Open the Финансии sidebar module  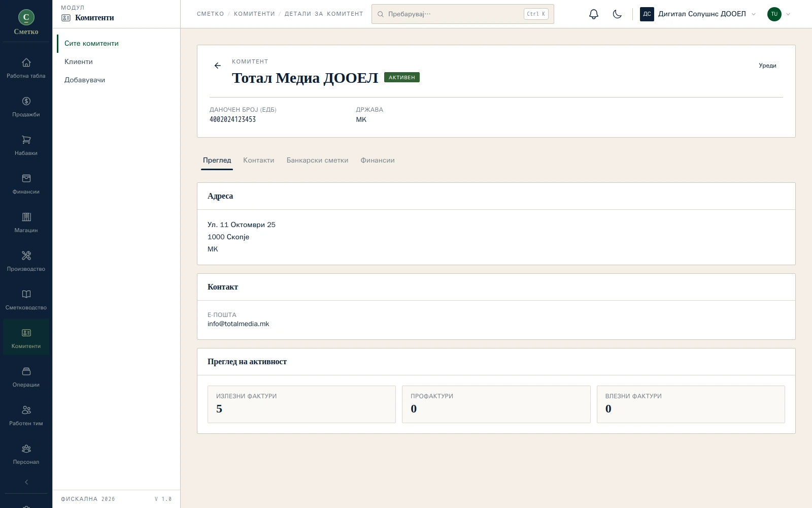[26, 184]
